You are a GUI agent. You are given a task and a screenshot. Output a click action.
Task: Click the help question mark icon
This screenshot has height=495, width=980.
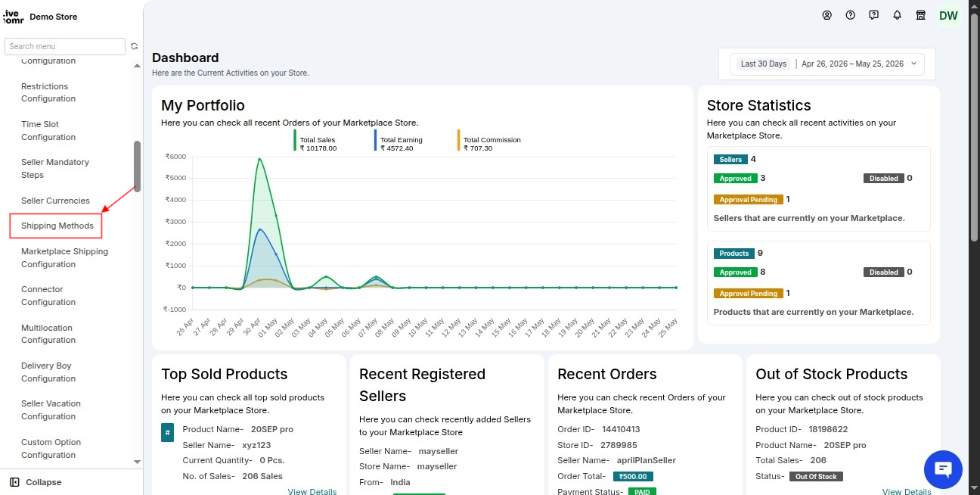click(x=851, y=15)
